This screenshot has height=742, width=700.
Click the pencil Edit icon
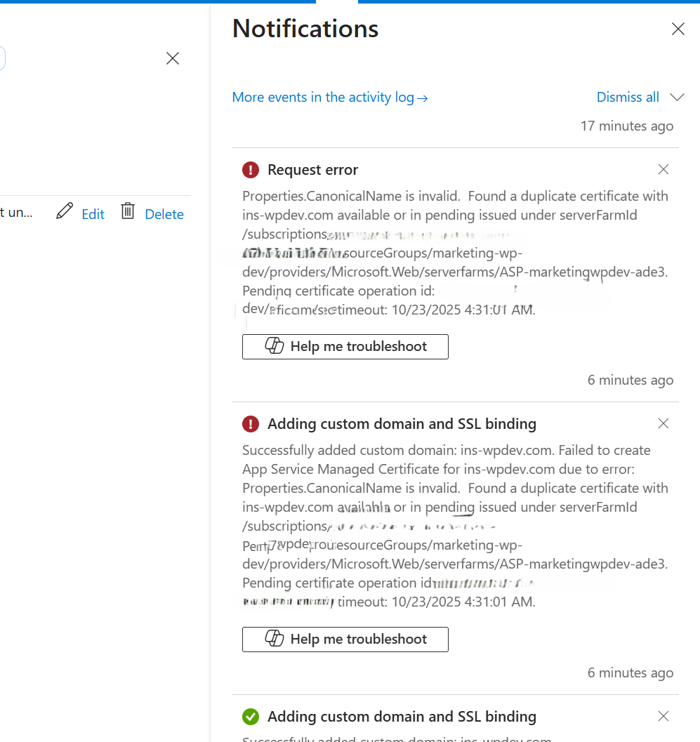coord(65,211)
